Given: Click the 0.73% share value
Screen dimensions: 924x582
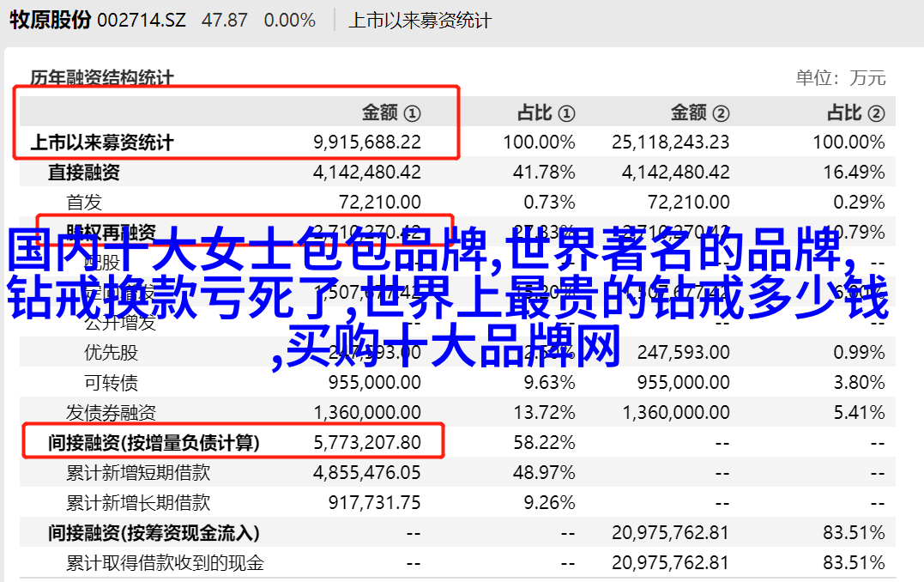Looking at the screenshot, I should point(549,203).
